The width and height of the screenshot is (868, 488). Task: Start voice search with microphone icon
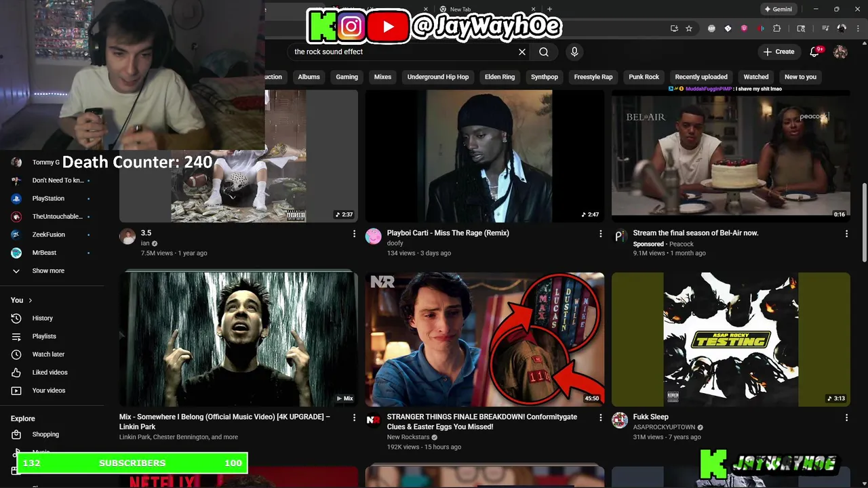coord(574,52)
